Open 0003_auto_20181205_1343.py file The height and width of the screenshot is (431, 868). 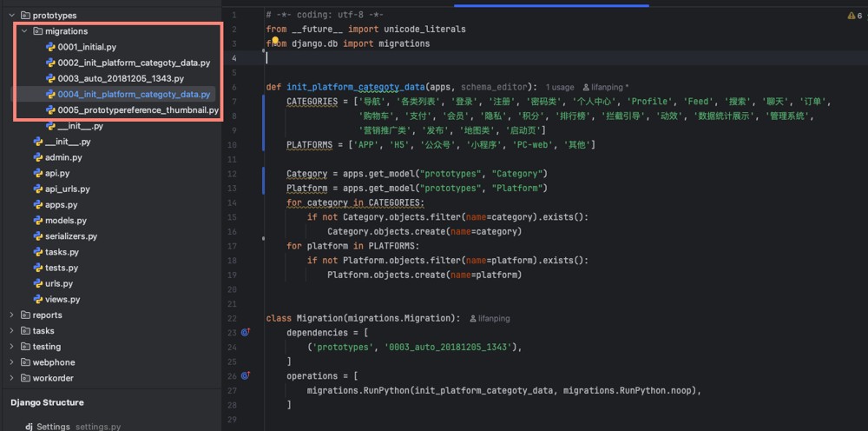pyautogui.click(x=121, y=79)
